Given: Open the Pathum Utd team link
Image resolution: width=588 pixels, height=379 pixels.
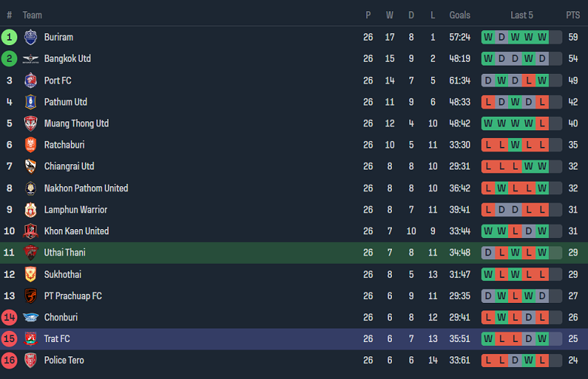Looking at the screenshot, I should tap(66, 102).
